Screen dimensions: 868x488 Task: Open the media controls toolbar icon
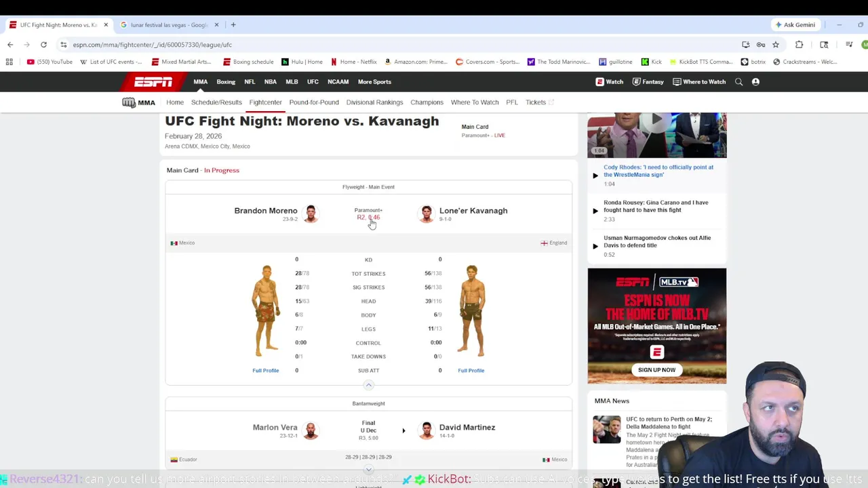point(849,45)
